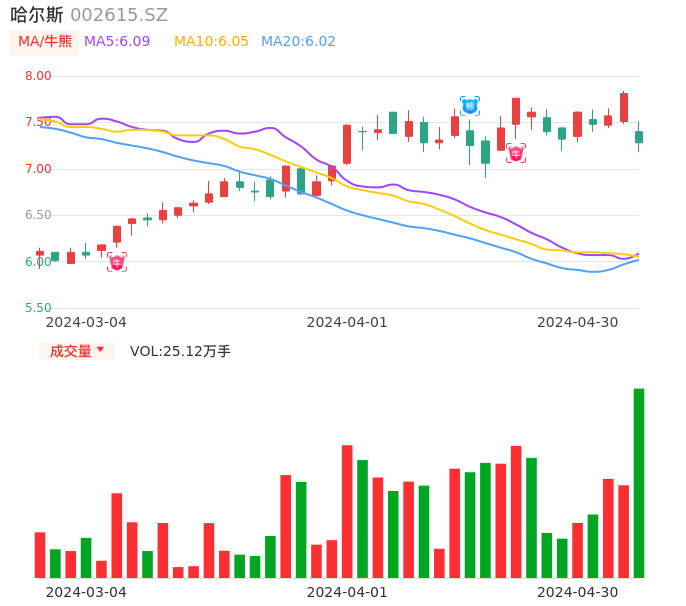Screen dimensions: 686x606
Task: Click the 哈尔斯 stock name
Action: pos(37,15)
